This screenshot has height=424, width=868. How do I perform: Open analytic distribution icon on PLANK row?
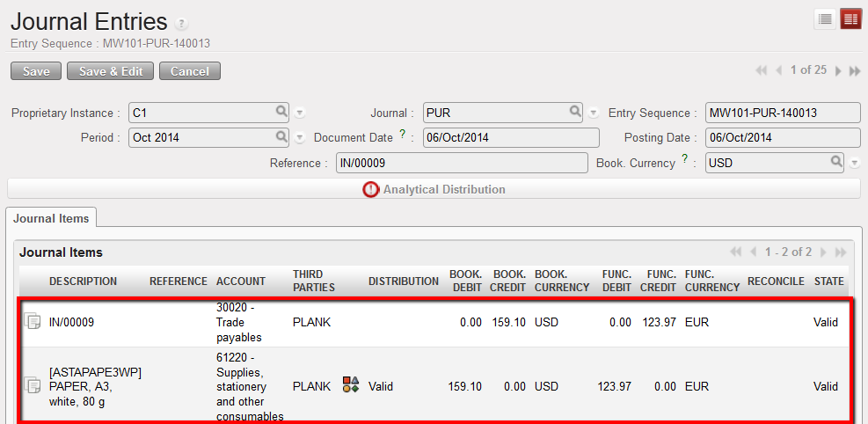click(351, 385)
